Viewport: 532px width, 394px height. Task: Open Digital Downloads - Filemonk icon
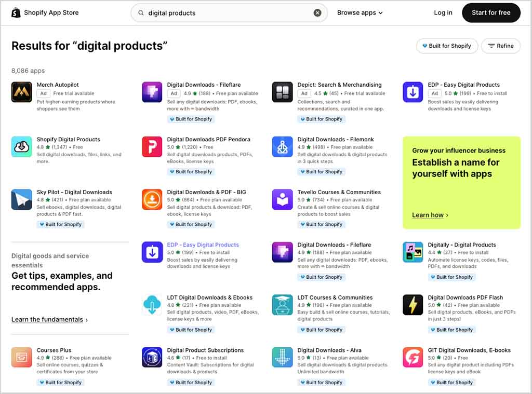pyautogui.click(x=282, y=146)
